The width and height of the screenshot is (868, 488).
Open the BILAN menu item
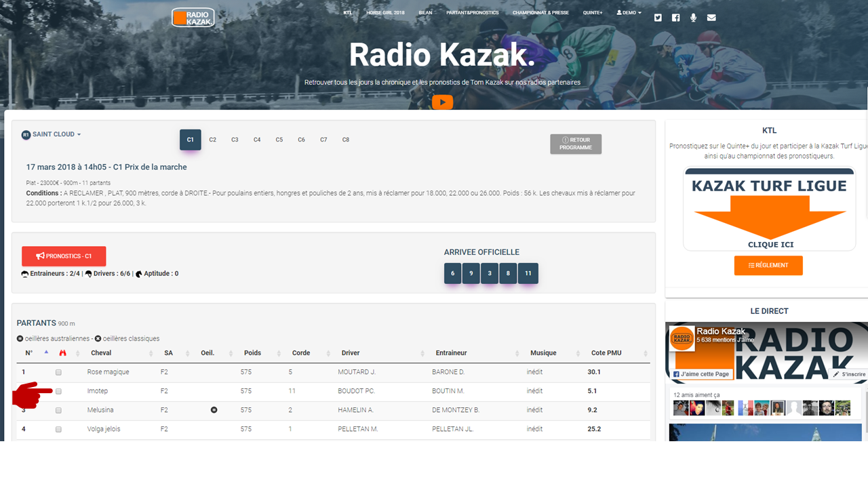click(425, 12)
